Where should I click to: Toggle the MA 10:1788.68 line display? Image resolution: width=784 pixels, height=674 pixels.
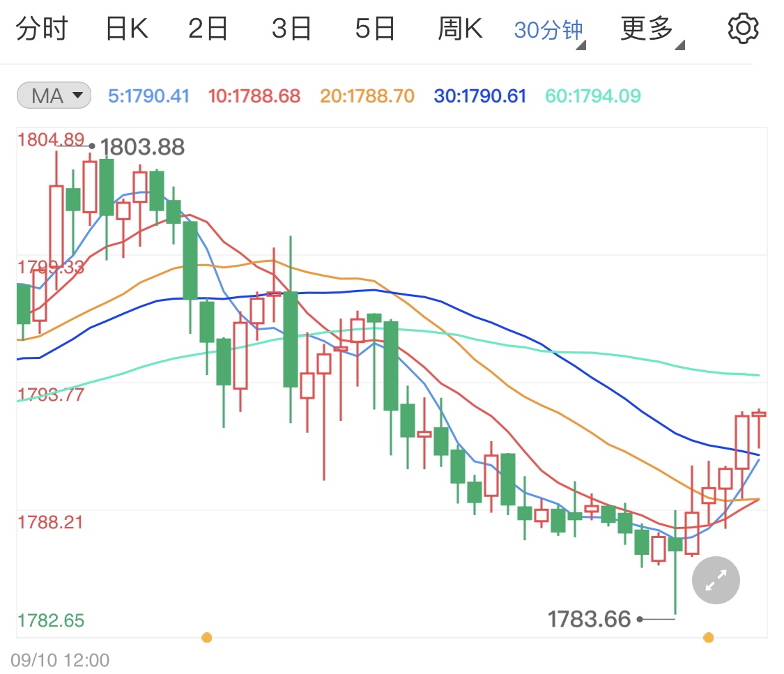pos(256,95)
